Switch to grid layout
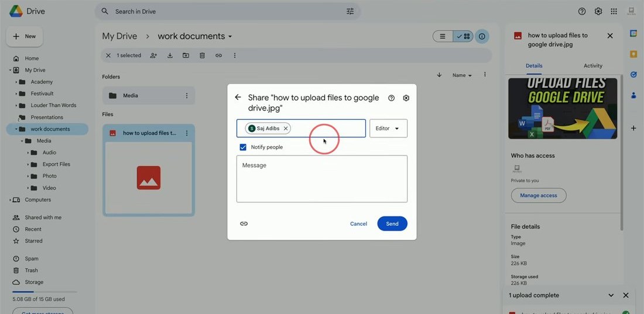644x314 pixels. click(463, 36)
